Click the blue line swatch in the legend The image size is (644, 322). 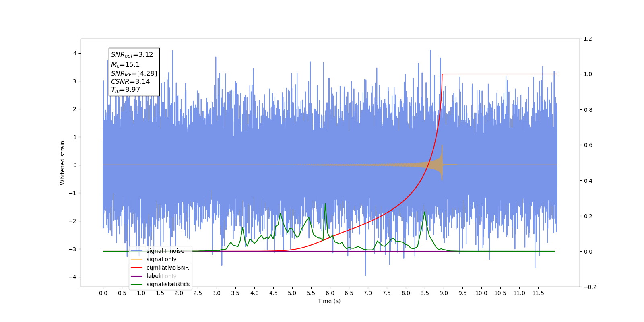(x=137, y=251)
